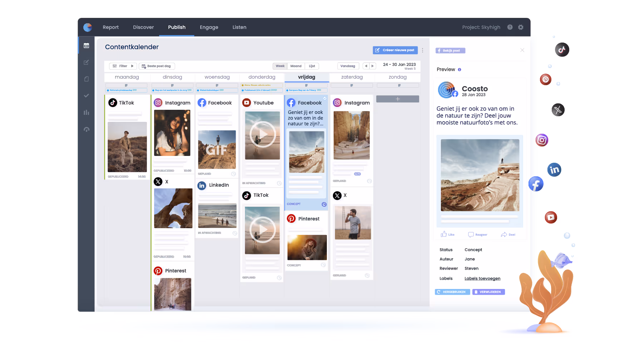Click the Coosto logo in top bar
644x358 pixels.
(x=88, y=27)
